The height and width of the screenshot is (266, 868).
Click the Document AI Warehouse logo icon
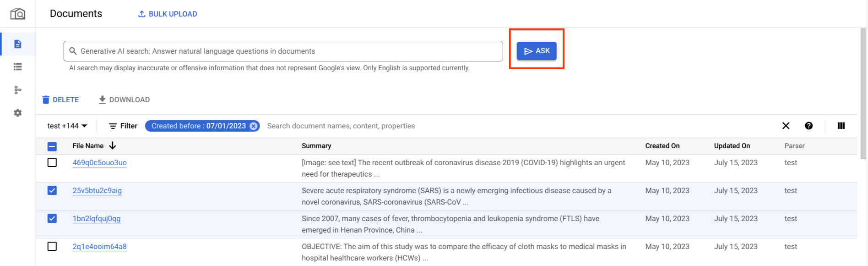(18, 14)
